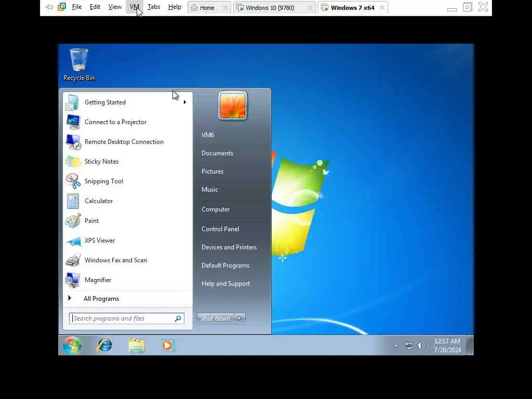Open Sticky Notes from its yellow icon
The image size is (532, 399).
pyautogui.click(x=73, y=162)
